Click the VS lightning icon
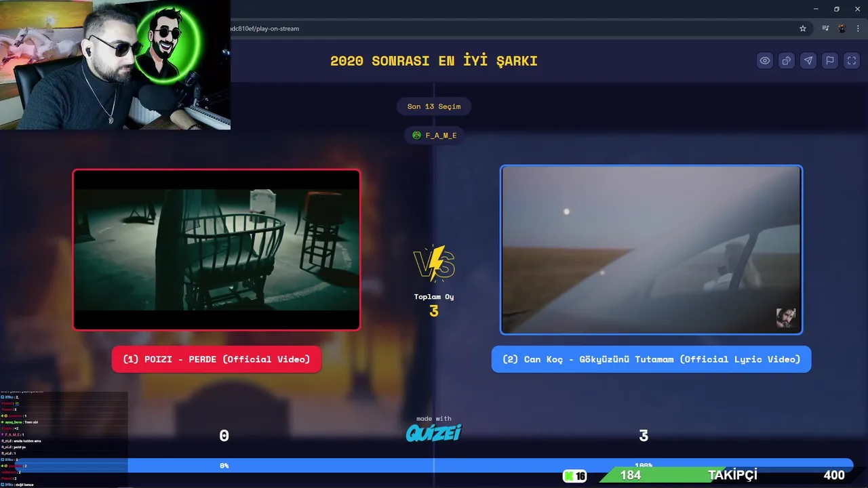The height and width of the screenshot is (488, 868). (434, 263)
